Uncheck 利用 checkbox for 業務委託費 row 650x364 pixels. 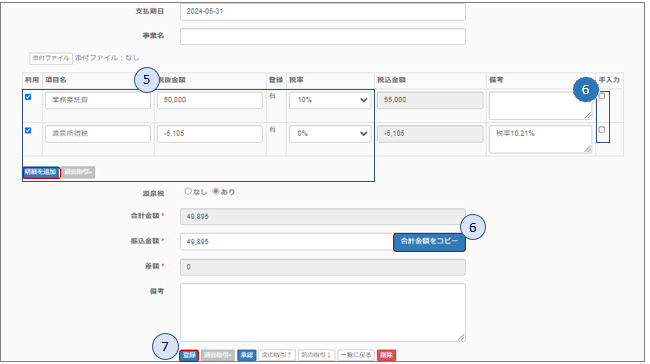(x=28, y=97)
